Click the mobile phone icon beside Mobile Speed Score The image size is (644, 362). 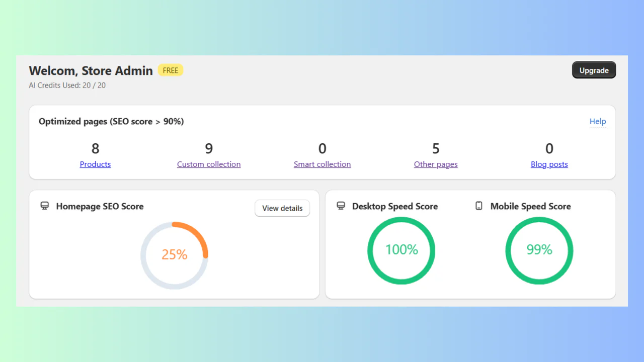point(479,206)
